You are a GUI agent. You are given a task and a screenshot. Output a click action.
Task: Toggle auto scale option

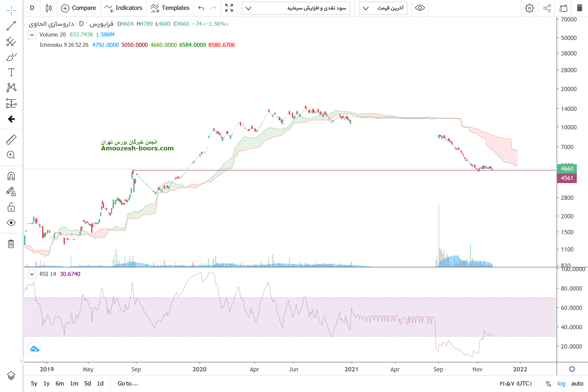577,383
